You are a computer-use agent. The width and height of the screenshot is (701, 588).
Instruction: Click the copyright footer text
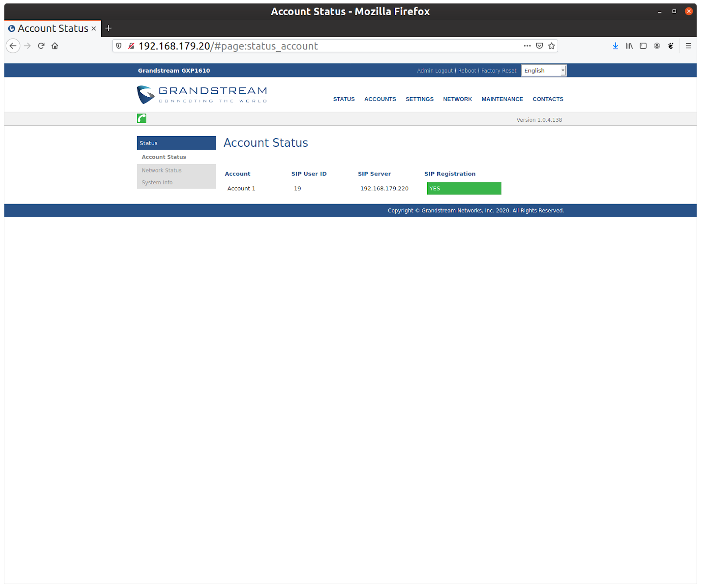tap(476, 211)
